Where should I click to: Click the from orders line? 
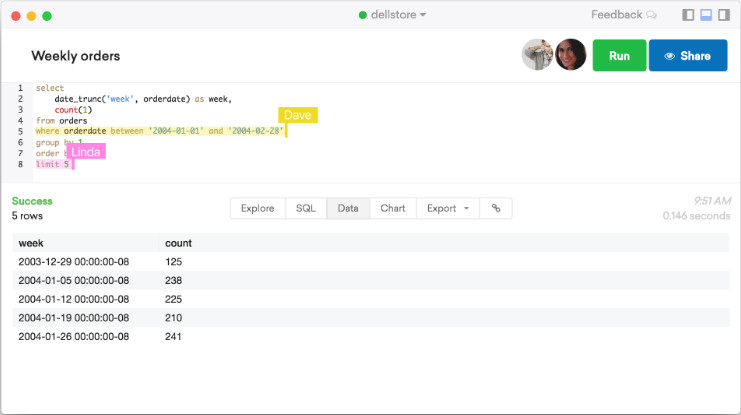point(61,121)
